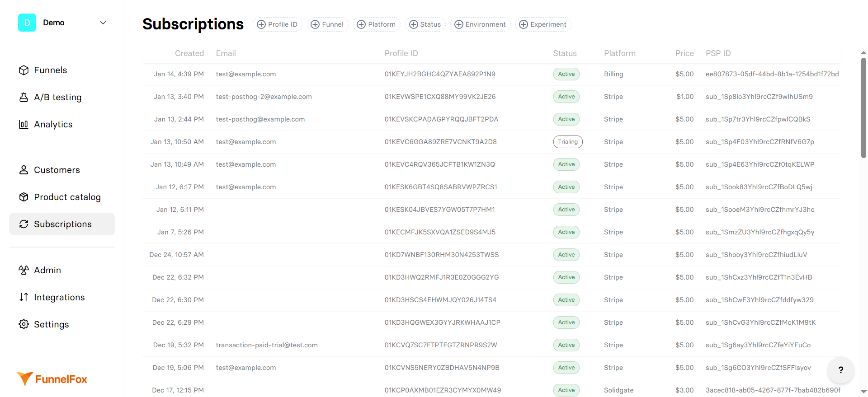Viewport: 868px width, 397px height.
Task: Click plus icon on Profile ID filter
Action: pos(261,24)
